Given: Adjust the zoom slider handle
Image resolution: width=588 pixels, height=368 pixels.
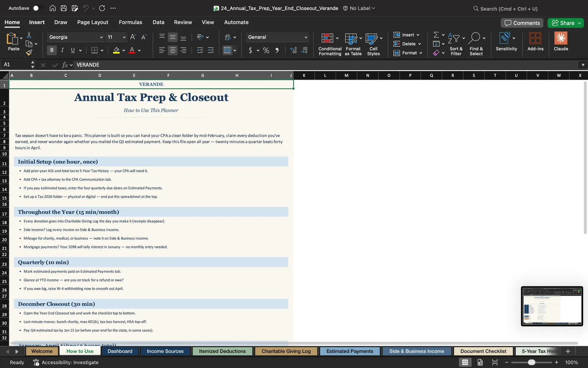Looking at the screenshot, I should (x=531, y=362).
